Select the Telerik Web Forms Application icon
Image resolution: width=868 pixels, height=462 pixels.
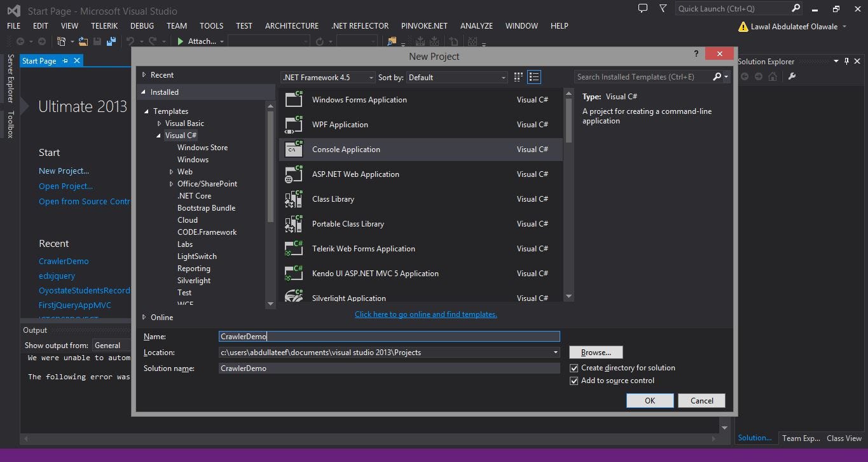coord(294,248)
